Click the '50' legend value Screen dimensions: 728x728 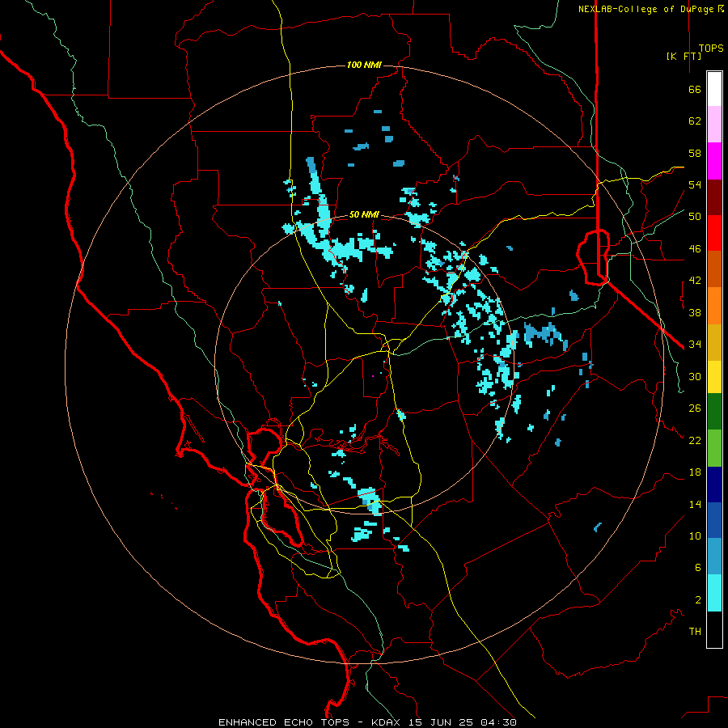coord(695,216)
